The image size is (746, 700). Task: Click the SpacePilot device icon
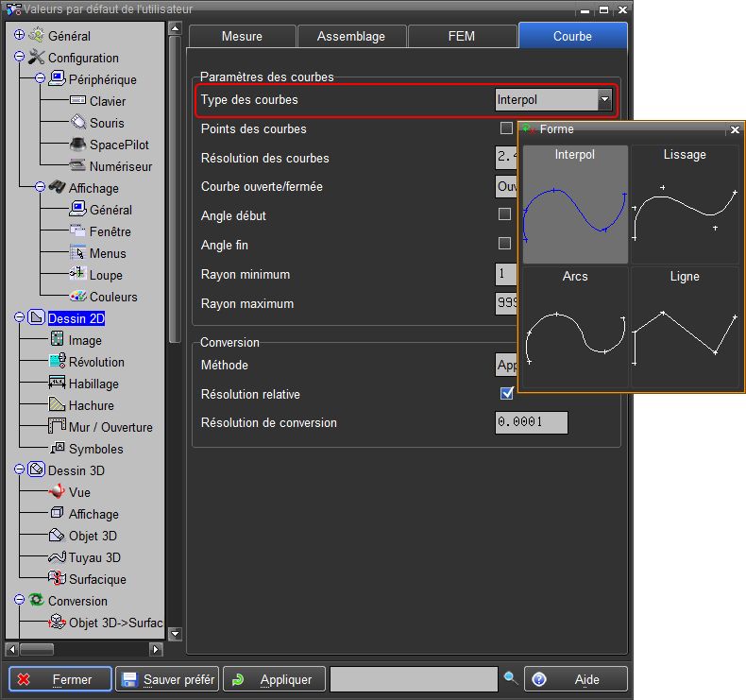(x=77, y=145)
